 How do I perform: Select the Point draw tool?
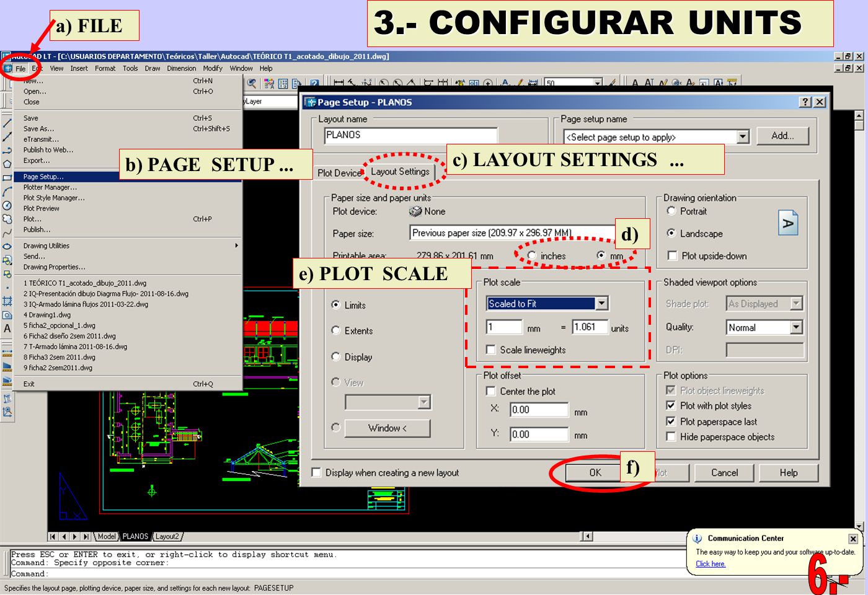[x=7, y=288]
